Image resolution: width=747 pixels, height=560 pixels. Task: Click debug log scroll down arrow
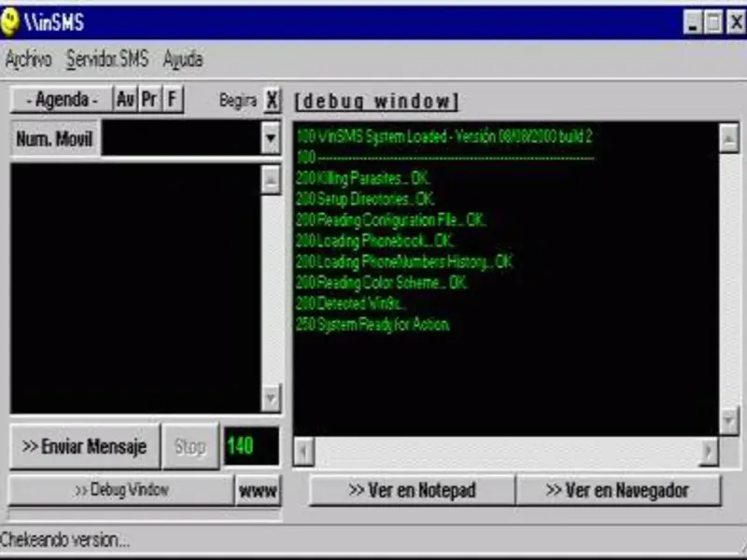[729, 421]
